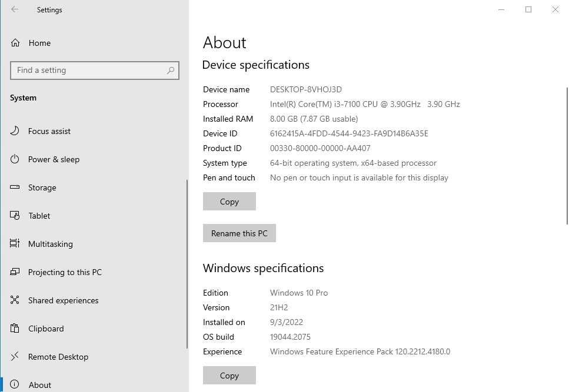Screen dimensions: 569x392
Task: Click the Remote Desktop icon
Action: tap(15, 357)
